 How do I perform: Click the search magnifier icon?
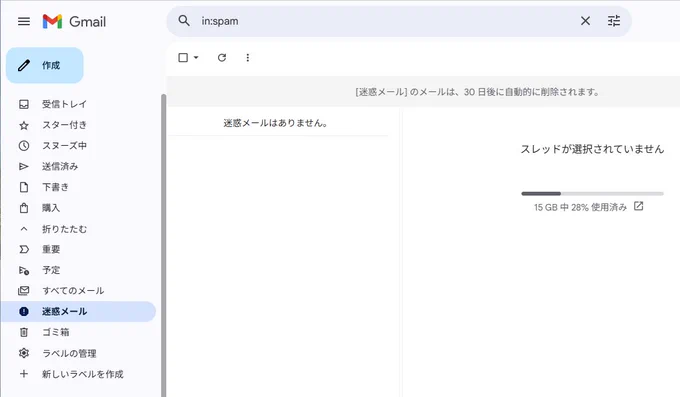[184, 21]
